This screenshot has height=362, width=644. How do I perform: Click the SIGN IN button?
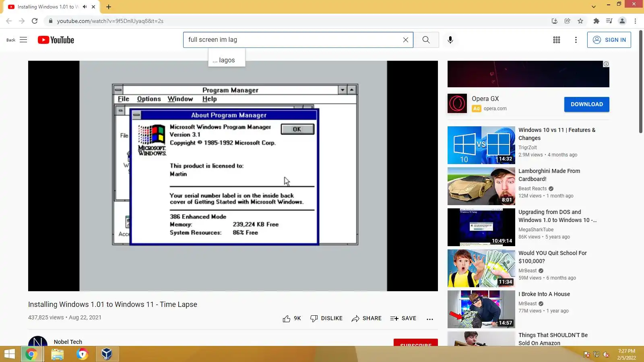[x=609, y=40]
